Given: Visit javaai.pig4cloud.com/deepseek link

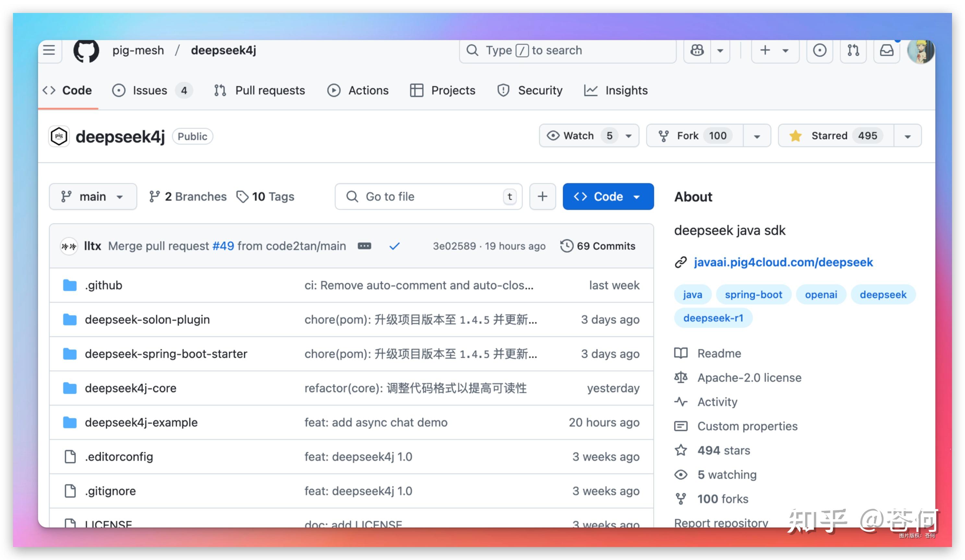Looking at the screenshot, I should point(783,262).
